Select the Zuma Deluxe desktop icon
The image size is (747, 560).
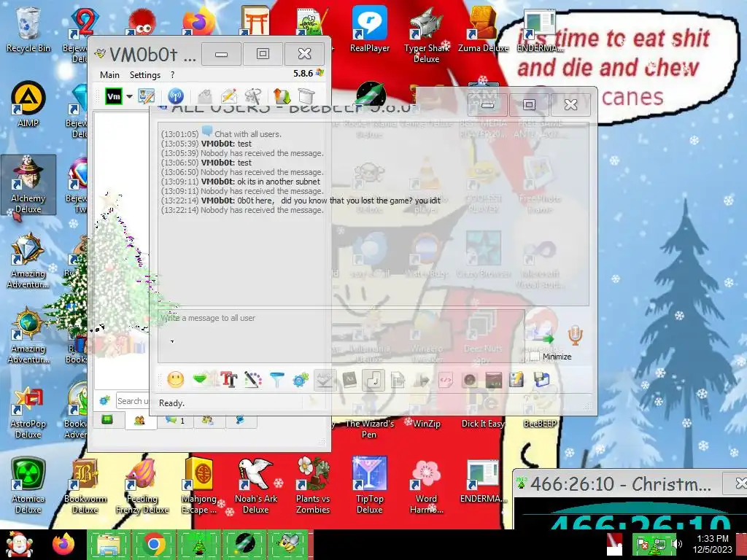pyautogui.click(x=483, y=29)
